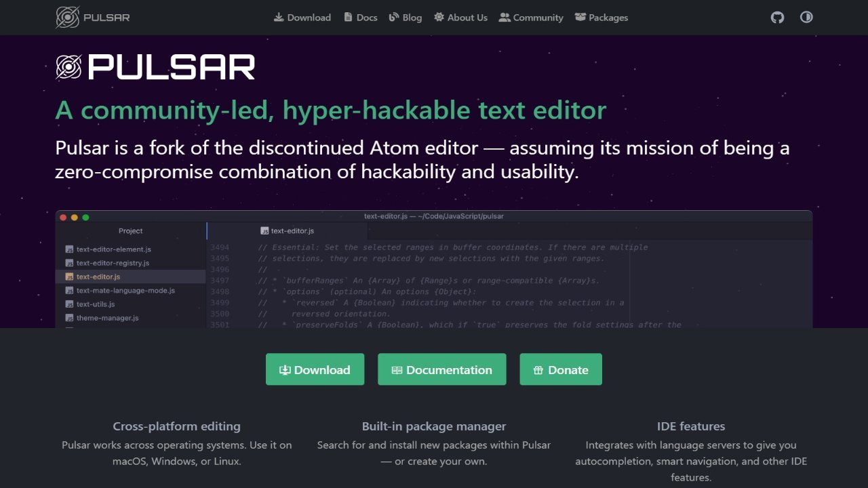The image size is (868, 488).
Task: Open the Community nav link
Action: click(x=531, y=18)
